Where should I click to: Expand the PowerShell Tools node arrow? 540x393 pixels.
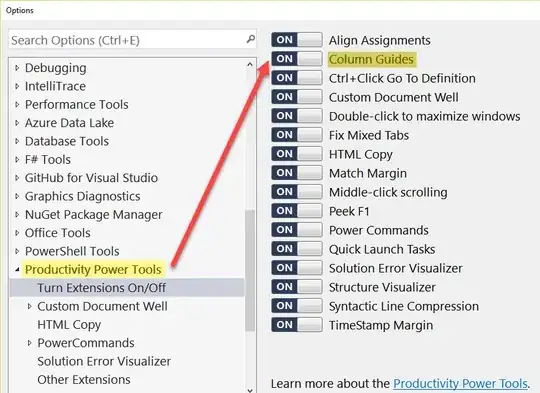[17, 251]
